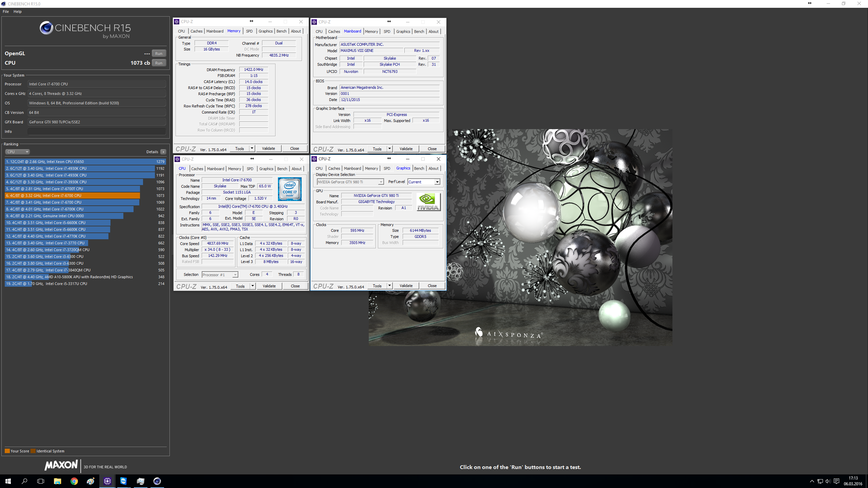Click the Intel Core i7 logo in CPU-Z
The height and width of the screenshot is (488, 868).
(x=290, y=189)
